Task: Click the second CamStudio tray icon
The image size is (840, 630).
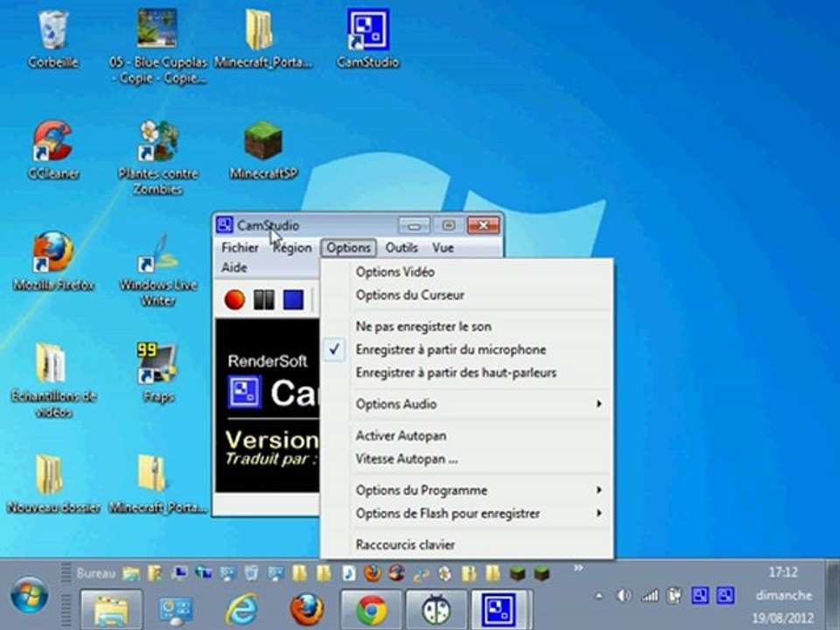Action: (725, 595)
